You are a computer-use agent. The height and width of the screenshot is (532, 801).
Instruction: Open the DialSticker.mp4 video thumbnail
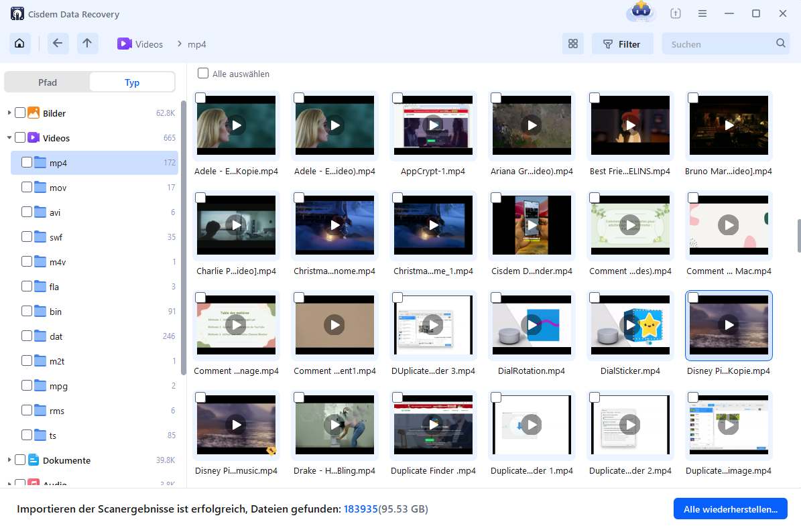[x=630, y=326]
